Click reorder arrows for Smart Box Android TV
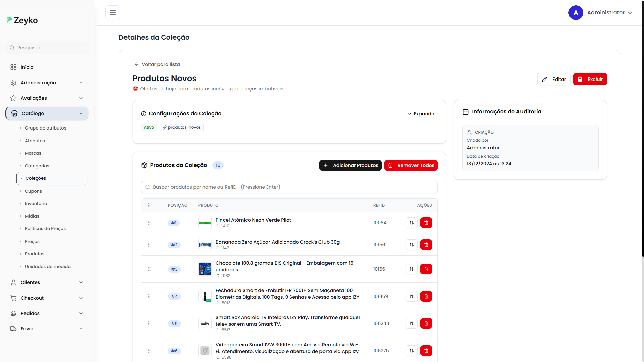The image size is (644, 362). click(411, 323)
